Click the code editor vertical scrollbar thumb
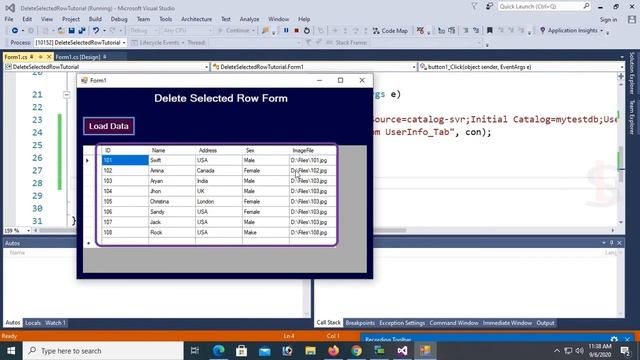The image size is (640, 360). (x=621, y=163)
